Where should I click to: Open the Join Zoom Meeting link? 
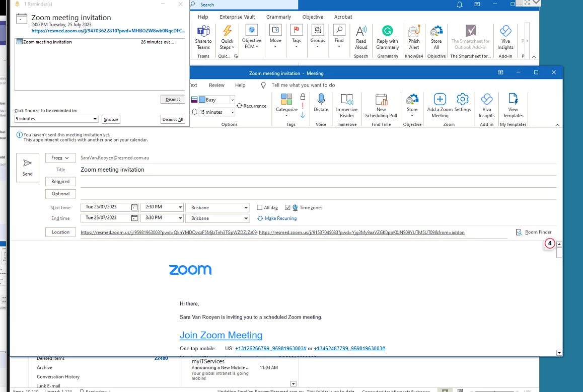pyautogui.click(x=221, y=335)
